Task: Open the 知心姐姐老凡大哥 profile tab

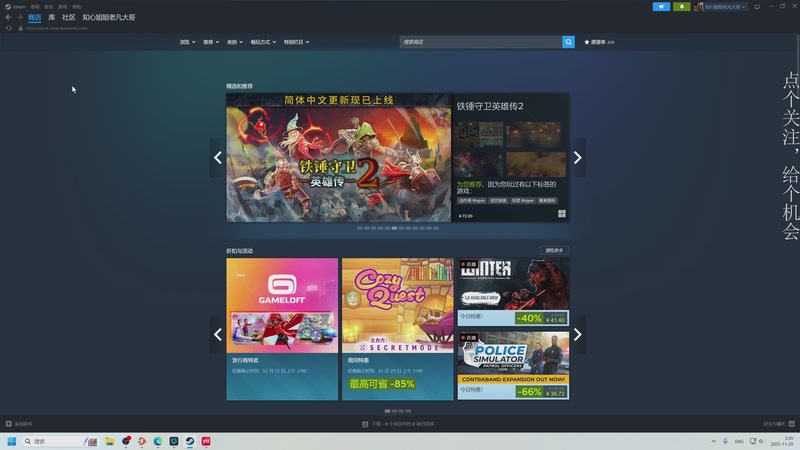Action: pyautogui.click(x=109, y=17)
